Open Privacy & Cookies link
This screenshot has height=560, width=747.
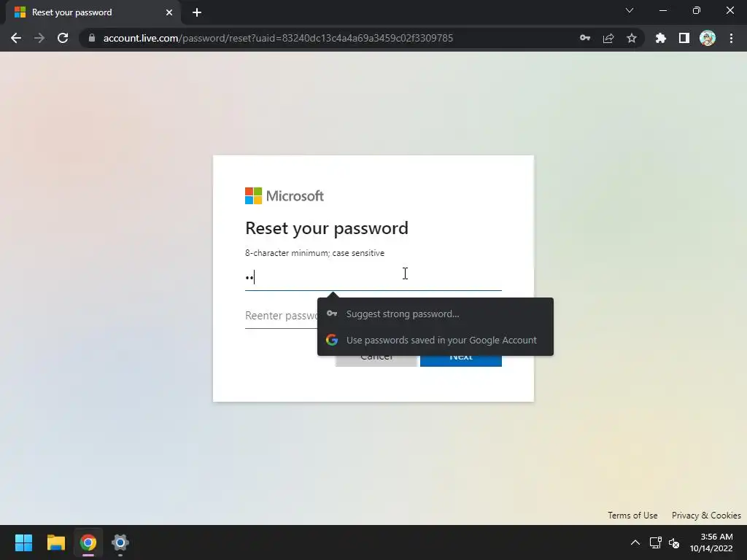tap(706, 516)
